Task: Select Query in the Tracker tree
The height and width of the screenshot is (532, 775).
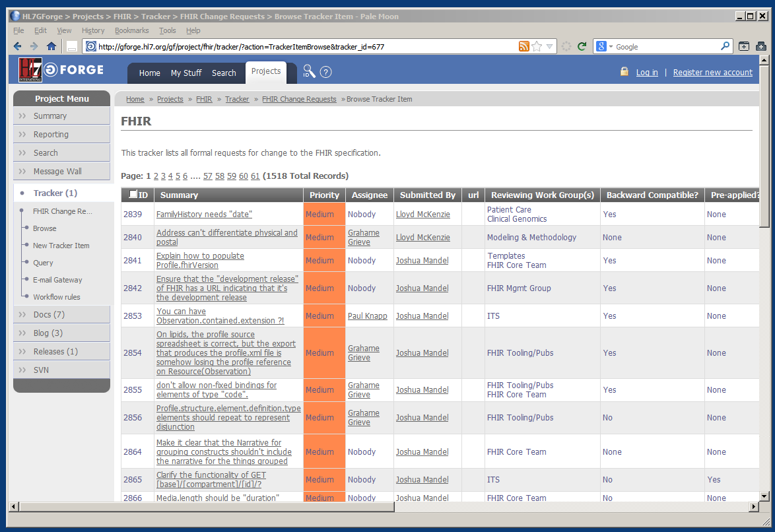Action: (43, 263)
